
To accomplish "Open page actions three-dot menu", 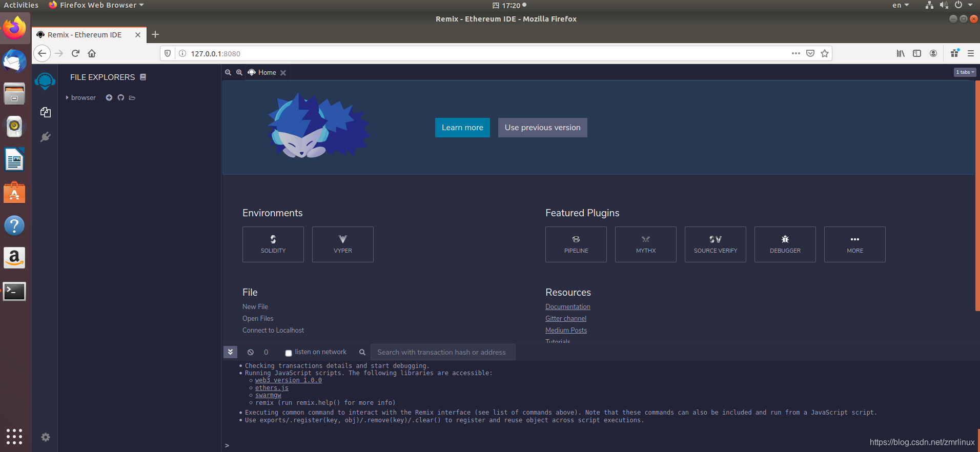I will click(795, 53).
